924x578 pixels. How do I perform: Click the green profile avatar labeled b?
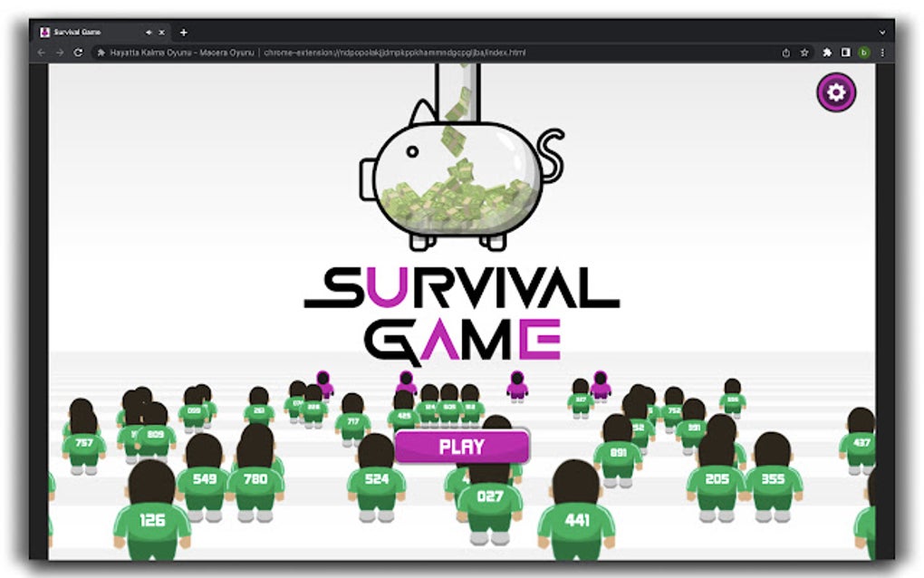pyautogui.click(x=865, y=53)
